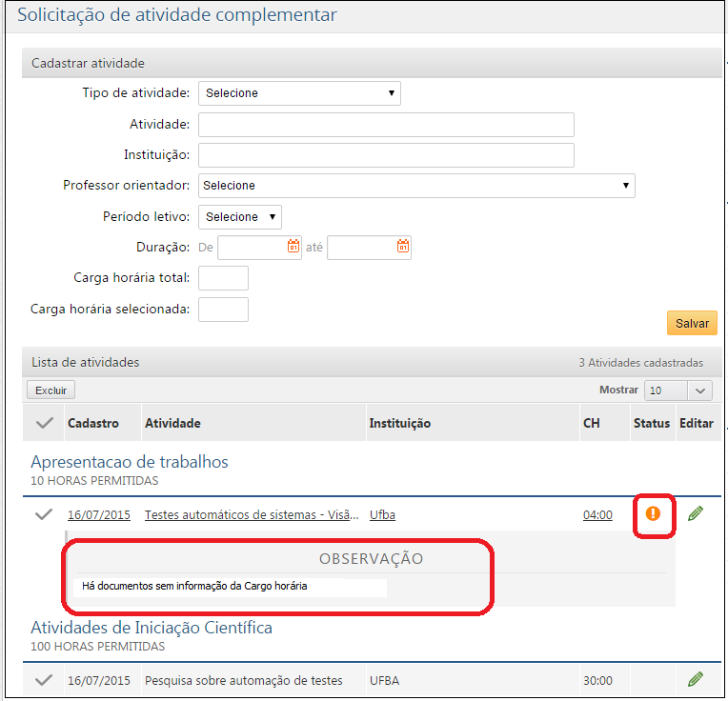Image resolution: width=728 pixels, height=701 pixels.
Task: Toggle select-all checkmark in table header
Action: pos(44,423)
